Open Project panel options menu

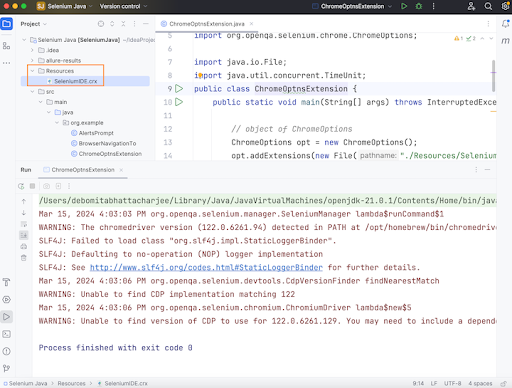(x=134, y=24)
